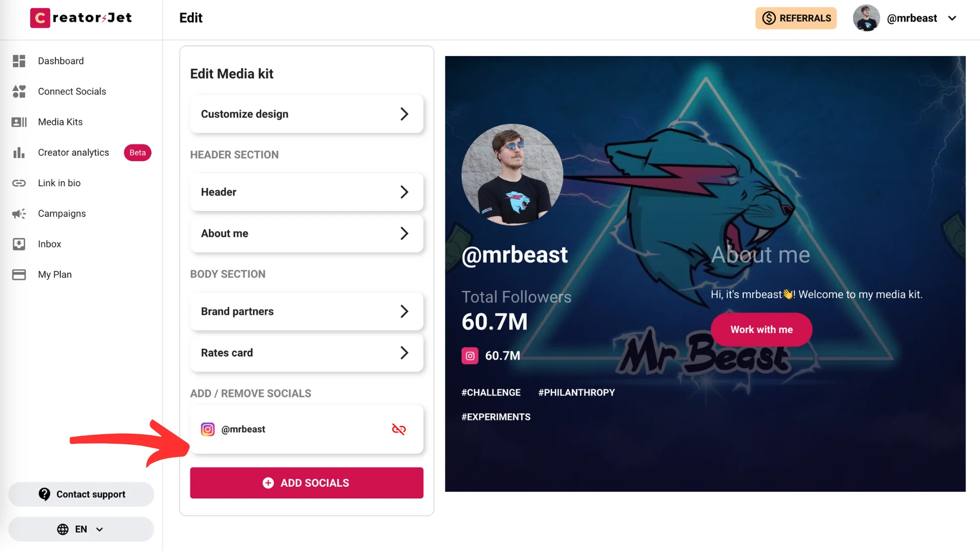Screen dimensions: 980x551
Task: Click the Dashboard sidebar icon
Action: [x=18, y=61]
